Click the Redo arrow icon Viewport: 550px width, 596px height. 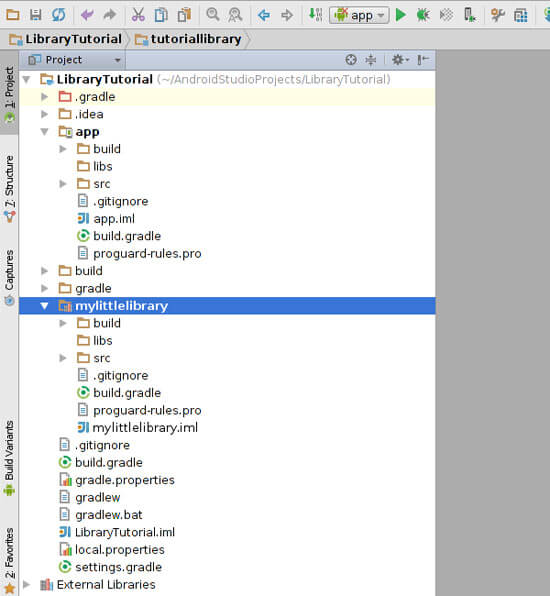click(110, 15)
